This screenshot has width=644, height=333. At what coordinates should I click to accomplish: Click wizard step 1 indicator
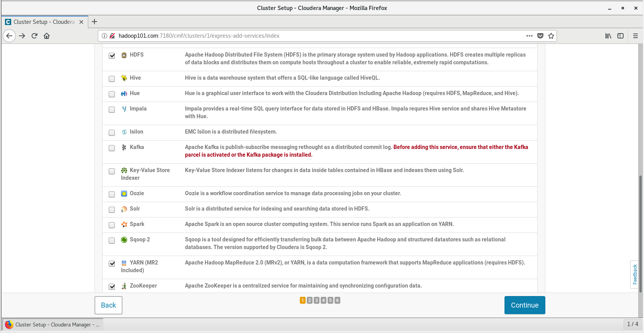(303, 300)
